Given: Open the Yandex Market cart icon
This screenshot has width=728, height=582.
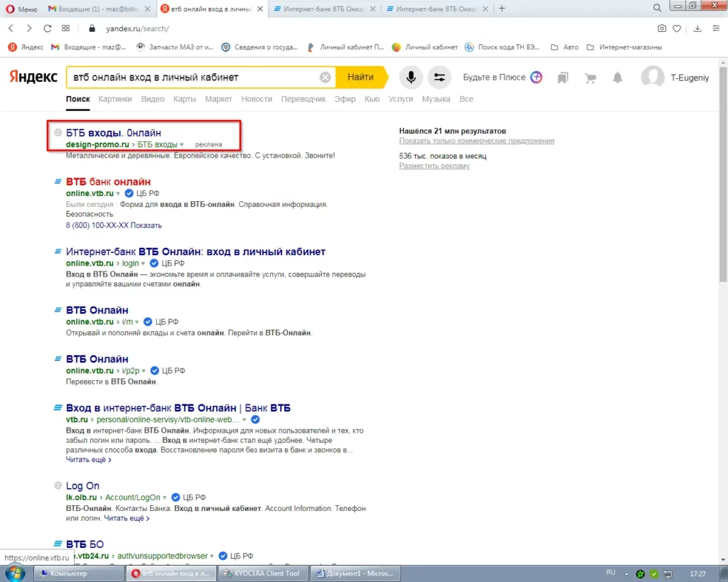Looking at the screenshot, I should [590, 77].
